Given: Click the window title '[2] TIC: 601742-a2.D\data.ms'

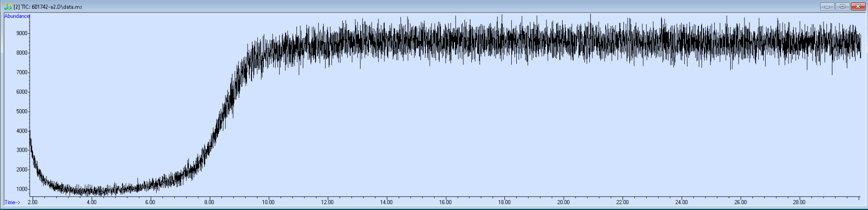Looking at the screenshot, I should click(48, 7).
